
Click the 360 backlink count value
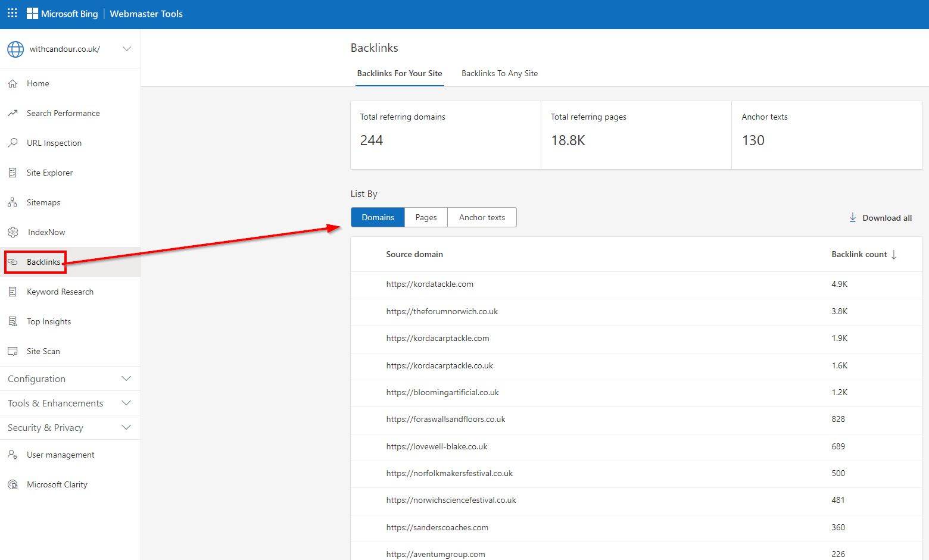(838, 528)
